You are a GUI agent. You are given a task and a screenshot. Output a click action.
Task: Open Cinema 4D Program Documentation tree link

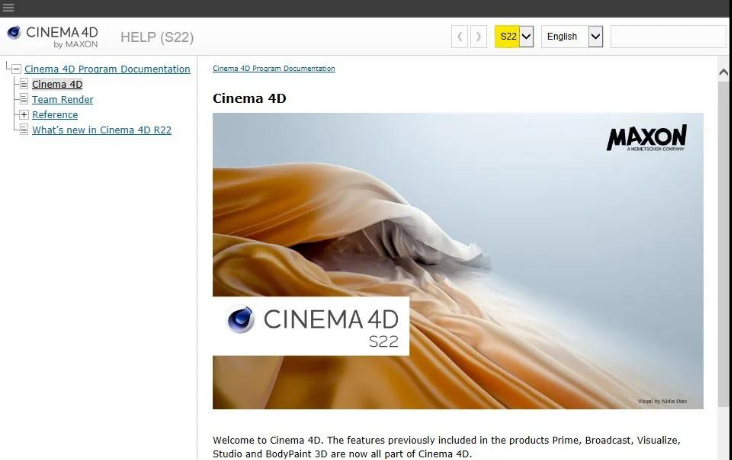click(107, 69)
